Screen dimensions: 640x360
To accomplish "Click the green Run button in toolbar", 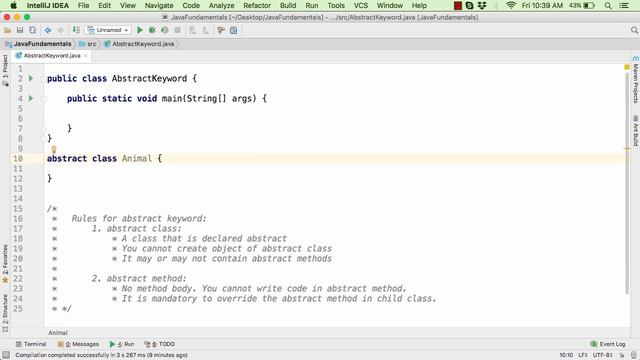I will pyautogui.click(x=140, y=30).
